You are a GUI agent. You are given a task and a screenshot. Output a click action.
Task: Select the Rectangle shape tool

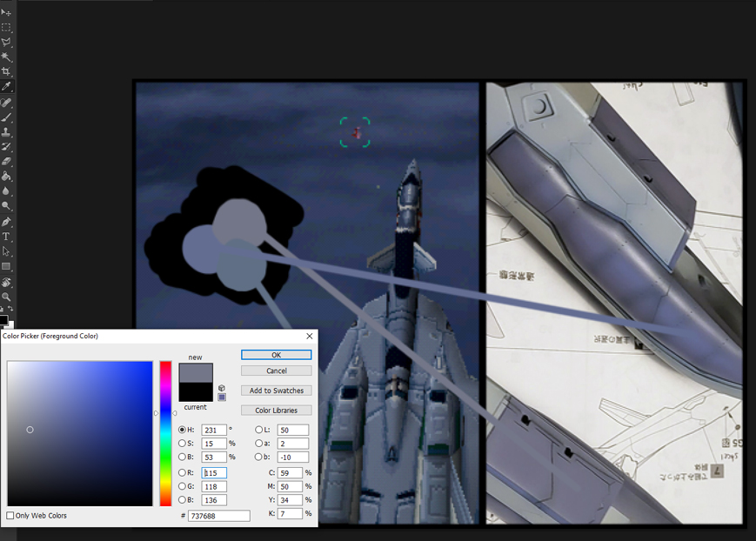pos(6,266)
